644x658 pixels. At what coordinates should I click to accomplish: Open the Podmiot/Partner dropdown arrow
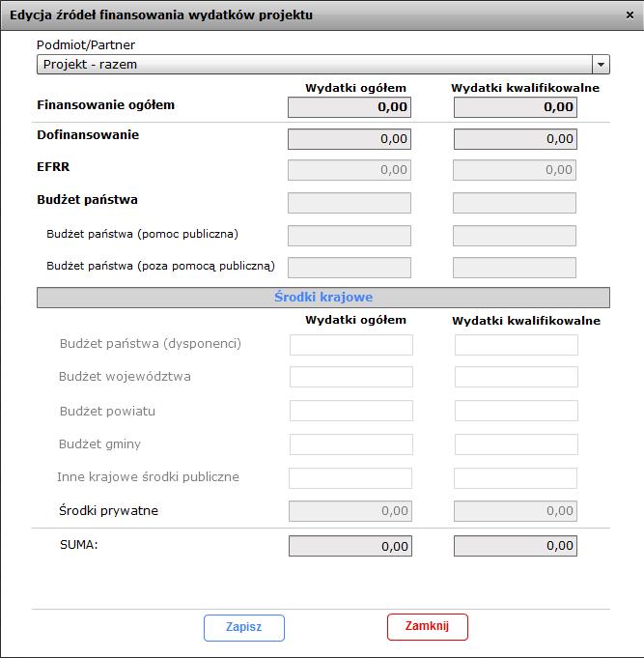point(601,65)
